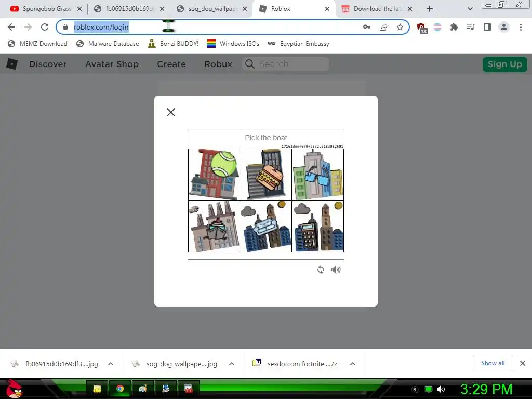Open the media controls icon
Image resolution: width=532 pixels, height=399 pixels.
(x=471, y=27)
